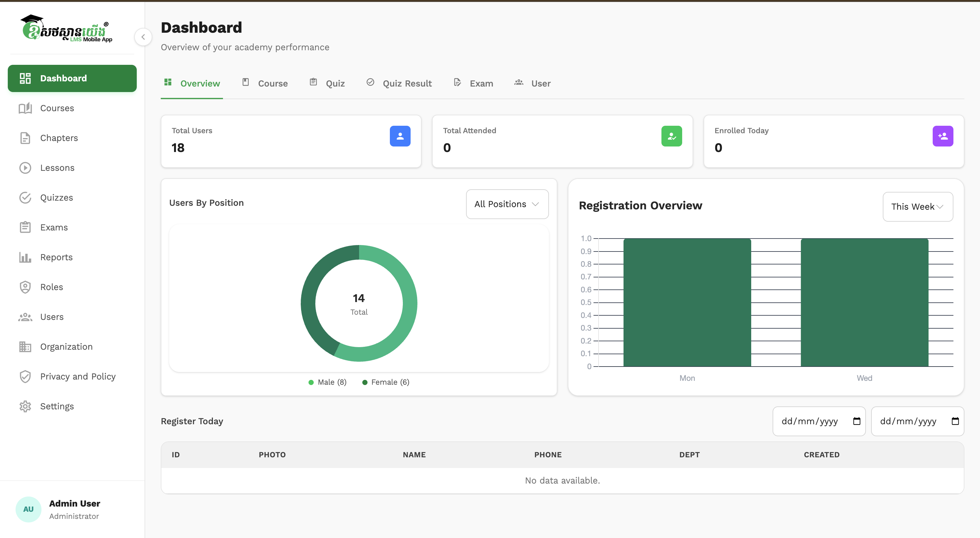Open the This Week period dropdown
This screenshot has height=538, width=980.
pyautogui.click(x=917, y=206)
